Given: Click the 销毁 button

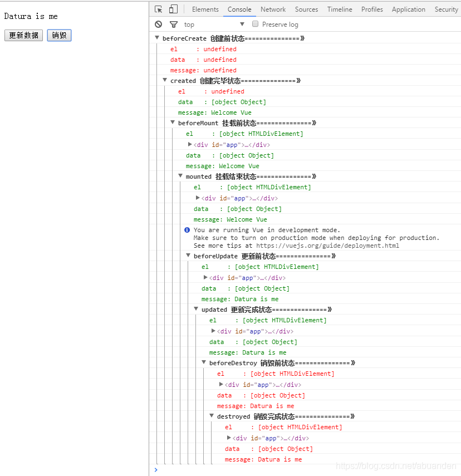Looking at the screenshot, I should (x=59, y=35).
